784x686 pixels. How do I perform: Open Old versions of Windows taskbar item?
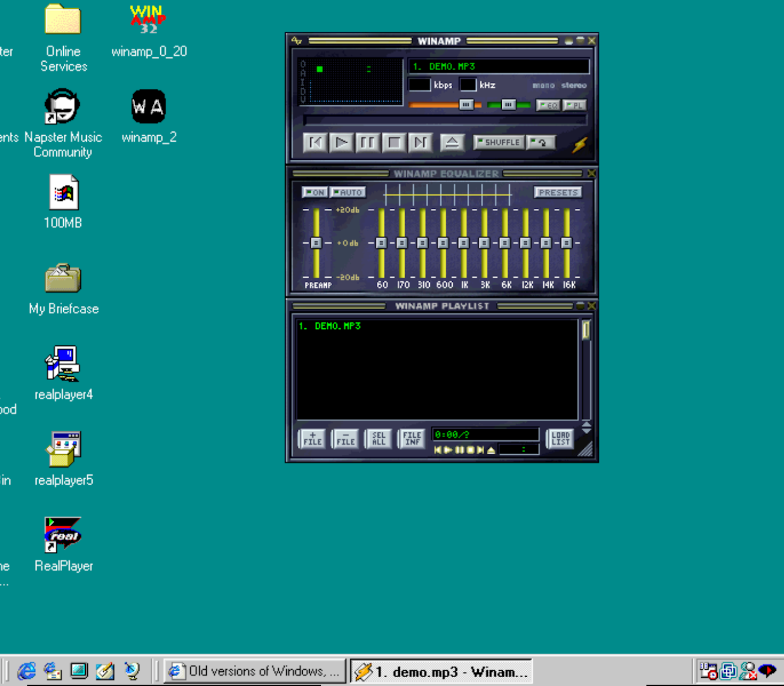pyautogui.click(x=255, y=671)
